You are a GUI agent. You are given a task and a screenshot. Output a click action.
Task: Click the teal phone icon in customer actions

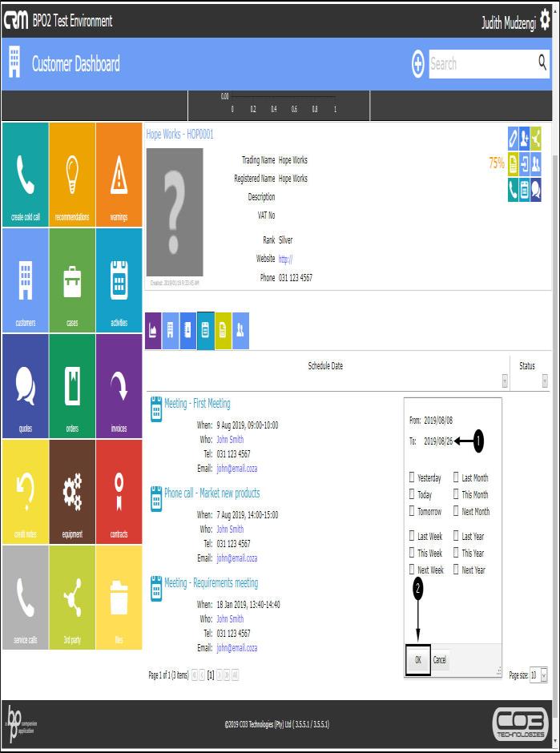pos(513,190)
